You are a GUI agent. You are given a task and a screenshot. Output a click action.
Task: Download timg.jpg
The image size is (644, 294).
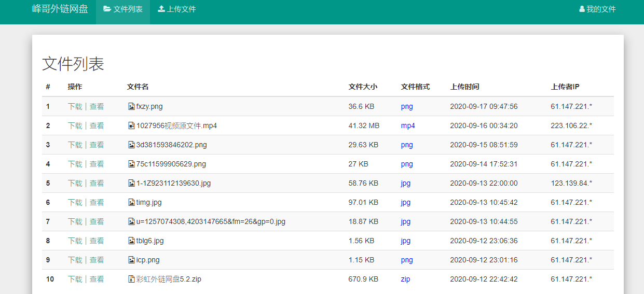tap(75, 202)
